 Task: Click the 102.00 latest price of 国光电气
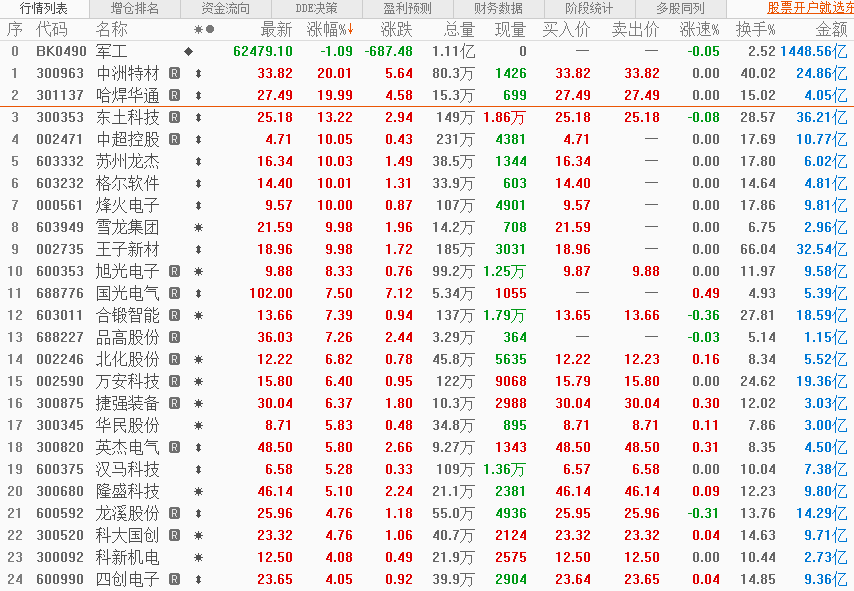click(271, 293)
